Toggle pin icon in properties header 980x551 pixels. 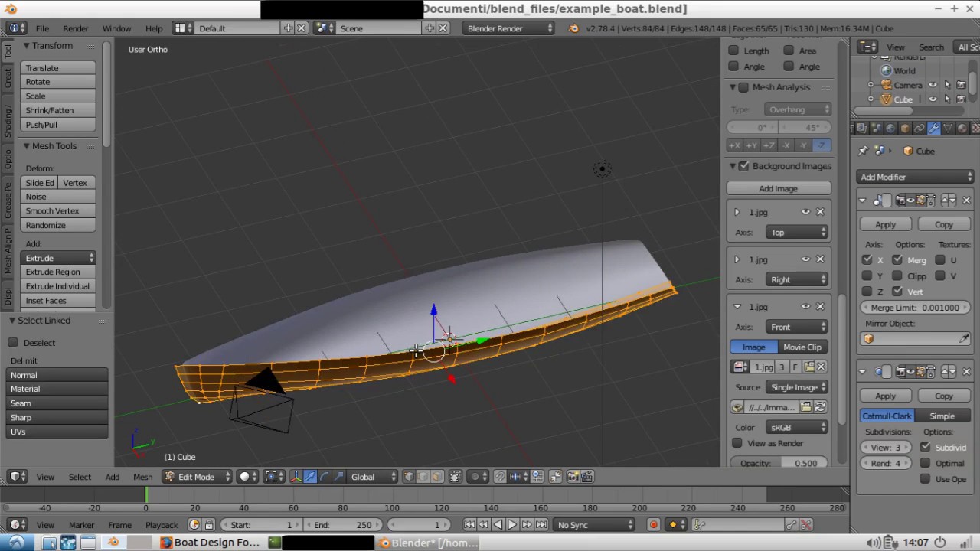point(863,151)
